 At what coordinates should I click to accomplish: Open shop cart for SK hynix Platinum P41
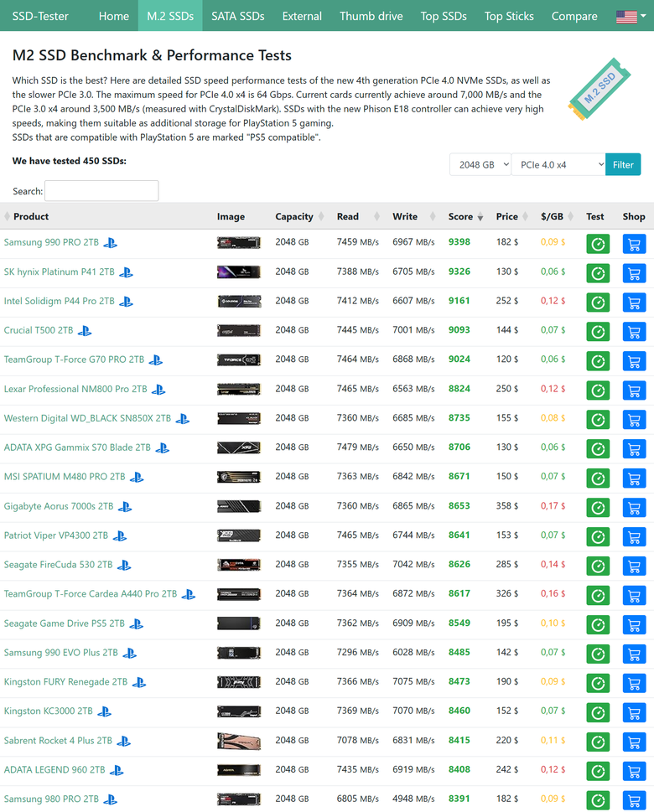click(635, 273)
